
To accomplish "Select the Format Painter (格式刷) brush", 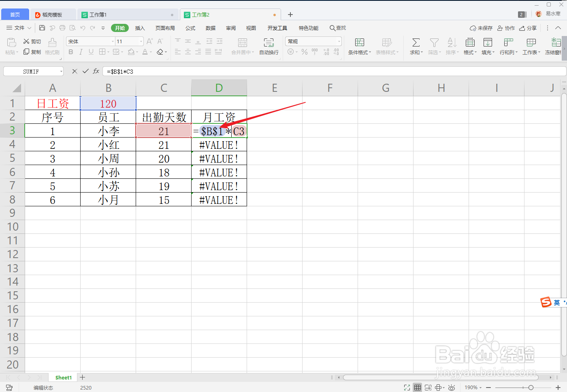I will click(x=52, y=47).
